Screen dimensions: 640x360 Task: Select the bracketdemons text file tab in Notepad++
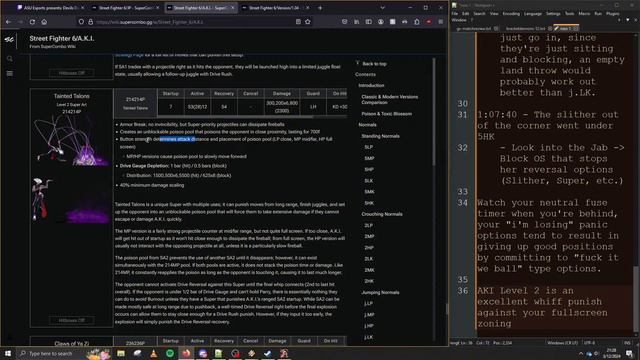point(526,29)
